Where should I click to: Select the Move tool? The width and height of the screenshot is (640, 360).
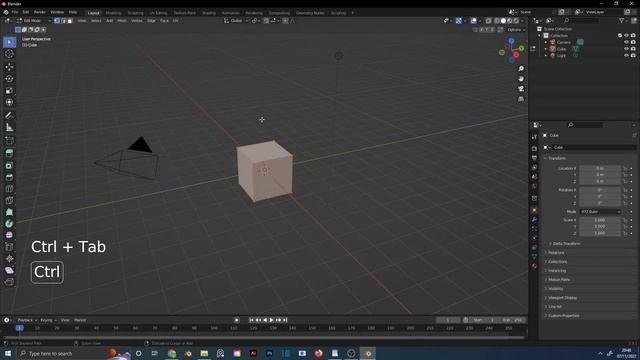pos(9,67)
